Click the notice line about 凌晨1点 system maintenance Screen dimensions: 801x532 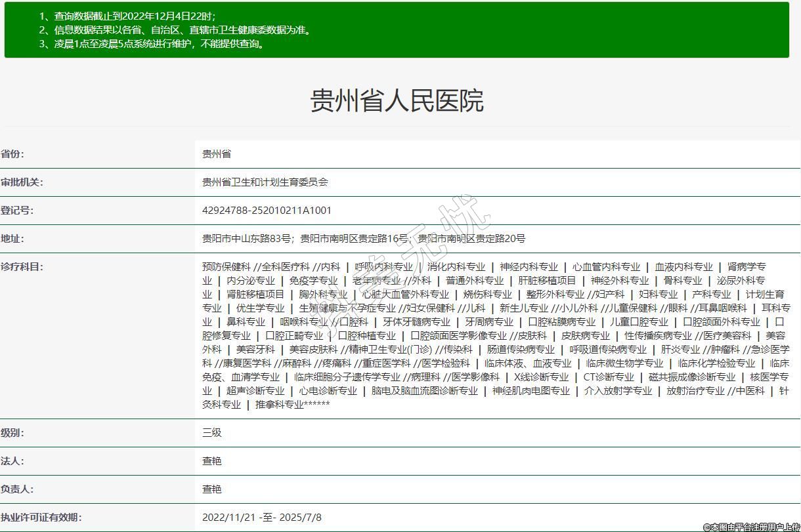pos(152,44)
